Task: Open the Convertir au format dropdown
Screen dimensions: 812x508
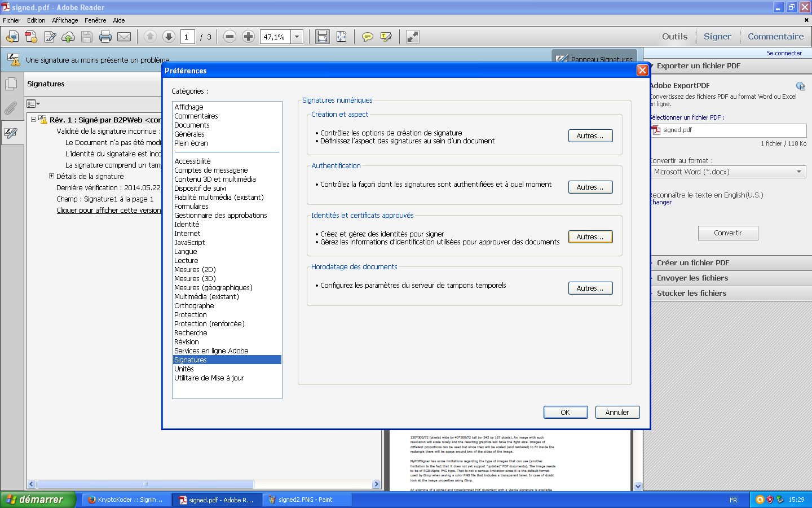Action: click(727, 172)
